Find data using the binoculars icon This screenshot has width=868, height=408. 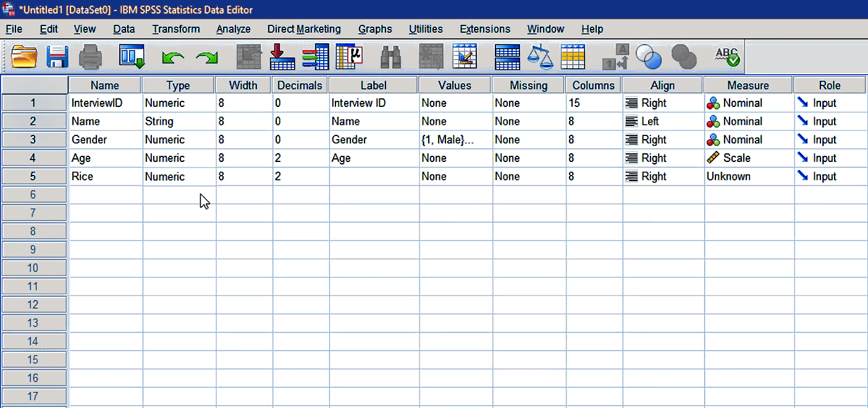392,56
